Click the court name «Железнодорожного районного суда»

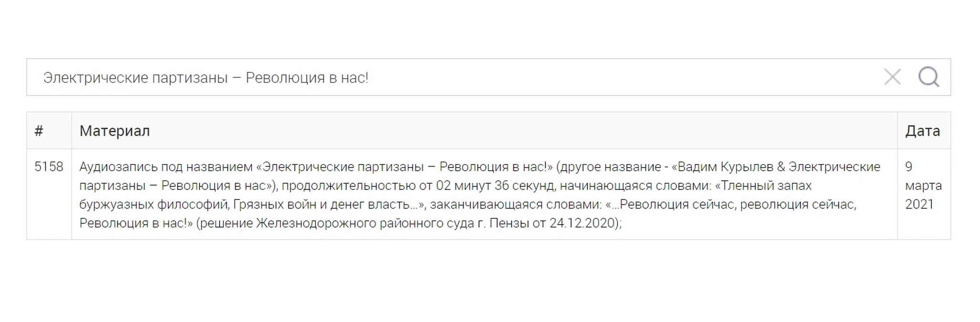(x=365, y=223)
